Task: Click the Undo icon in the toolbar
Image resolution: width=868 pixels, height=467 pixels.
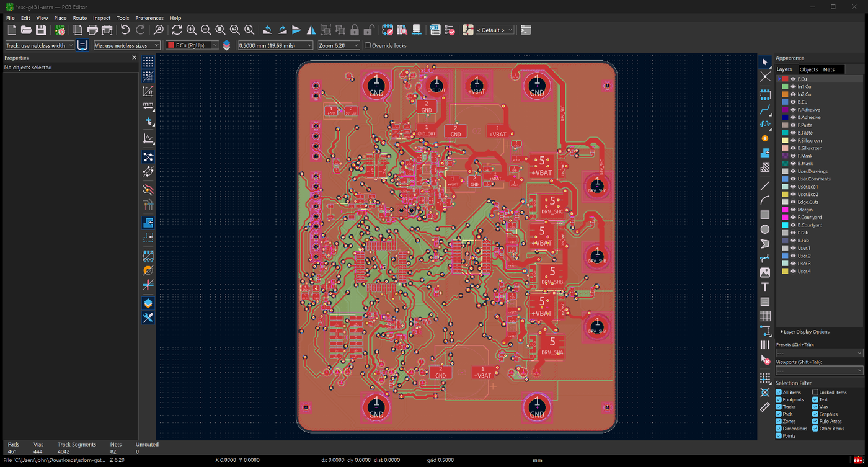Action: pyautogui.click(x=125, y=30)
